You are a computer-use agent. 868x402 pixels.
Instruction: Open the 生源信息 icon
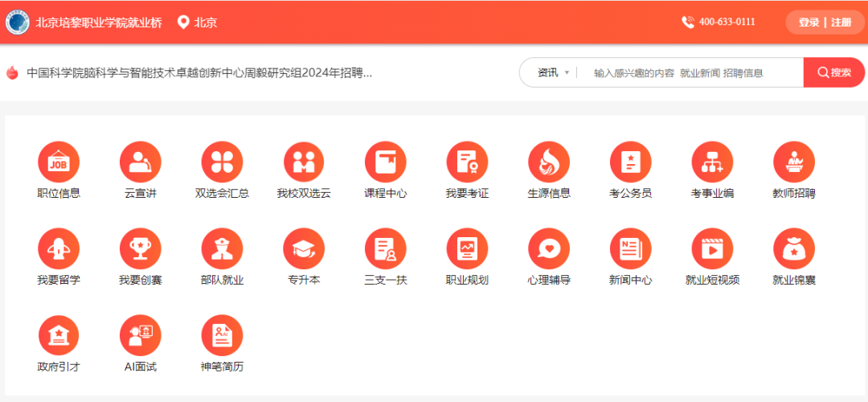coord(549,162)
